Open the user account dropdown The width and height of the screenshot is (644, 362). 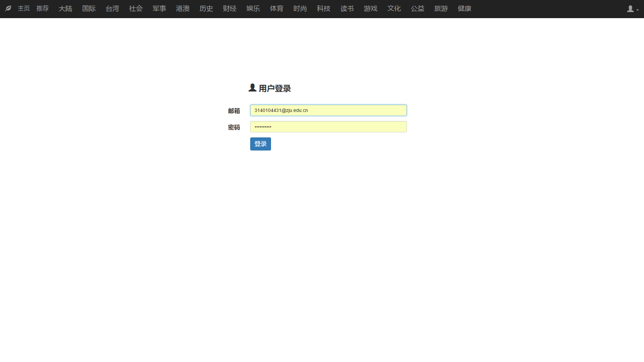[x=633, y=9]
